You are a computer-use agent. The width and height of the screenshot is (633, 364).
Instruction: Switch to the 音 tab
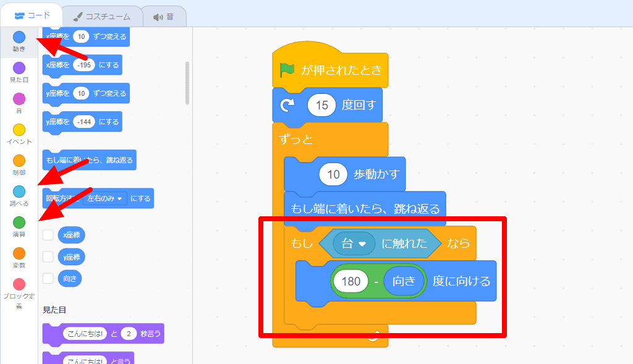coord(163,16)
